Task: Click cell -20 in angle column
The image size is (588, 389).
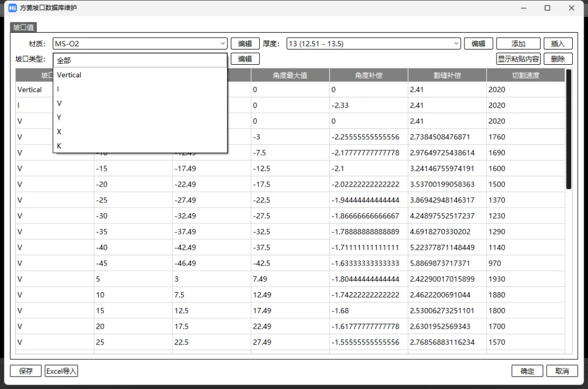Action: coord(133,184)
